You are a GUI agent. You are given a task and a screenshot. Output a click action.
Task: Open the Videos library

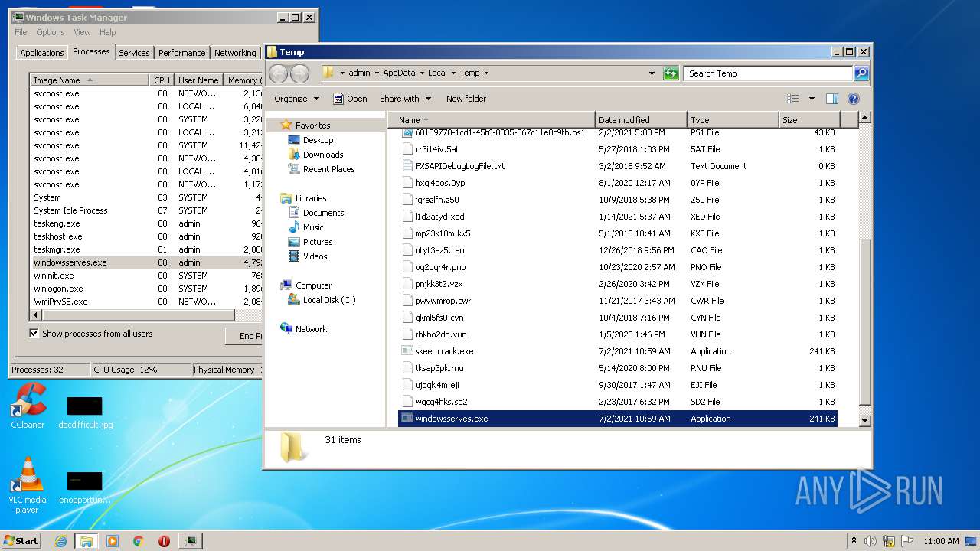pos(315,256)
